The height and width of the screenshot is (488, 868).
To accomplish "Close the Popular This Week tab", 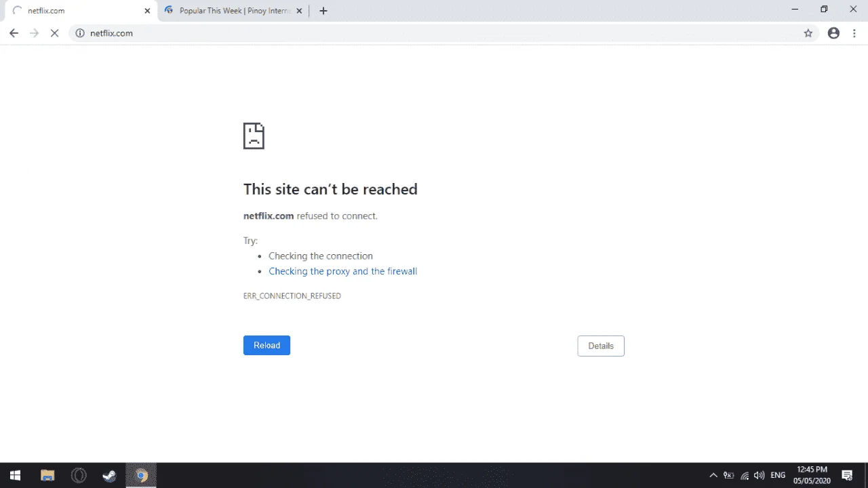I will [300, 11].
